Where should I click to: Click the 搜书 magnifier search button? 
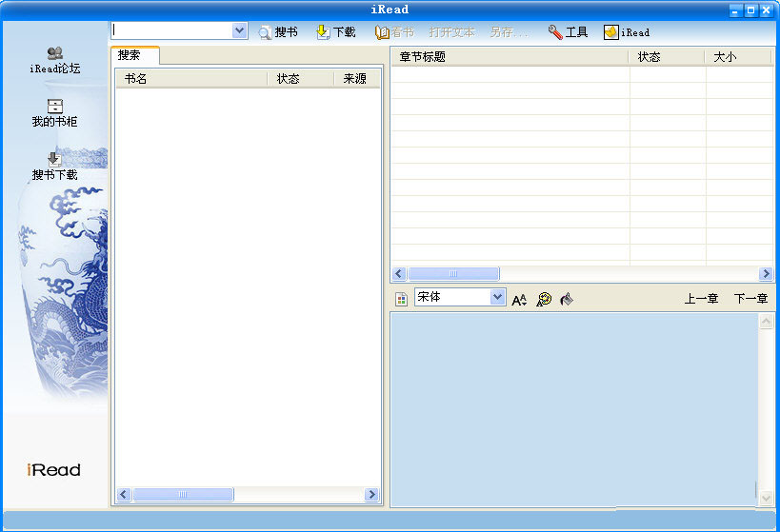point(277,32)
